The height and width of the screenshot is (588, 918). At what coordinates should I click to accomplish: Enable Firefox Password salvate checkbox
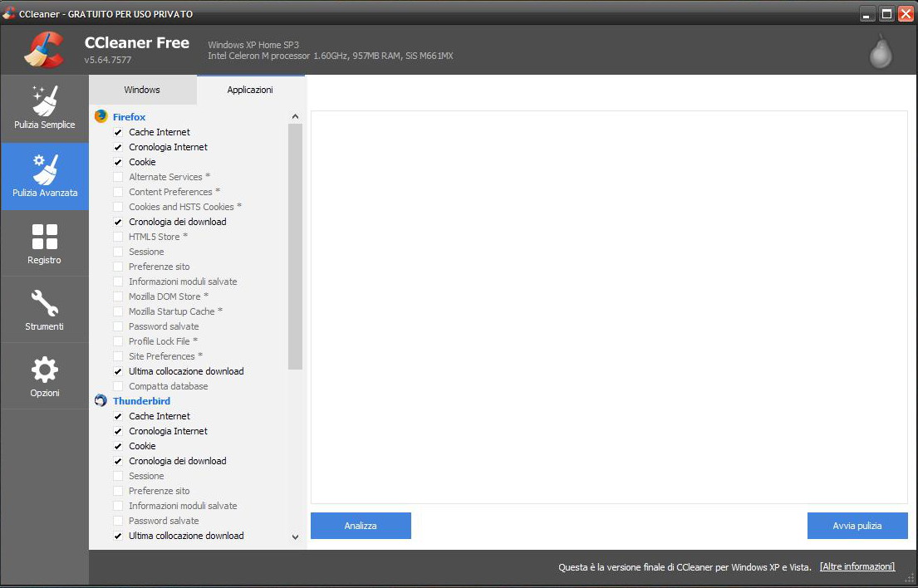click(118, 326)
